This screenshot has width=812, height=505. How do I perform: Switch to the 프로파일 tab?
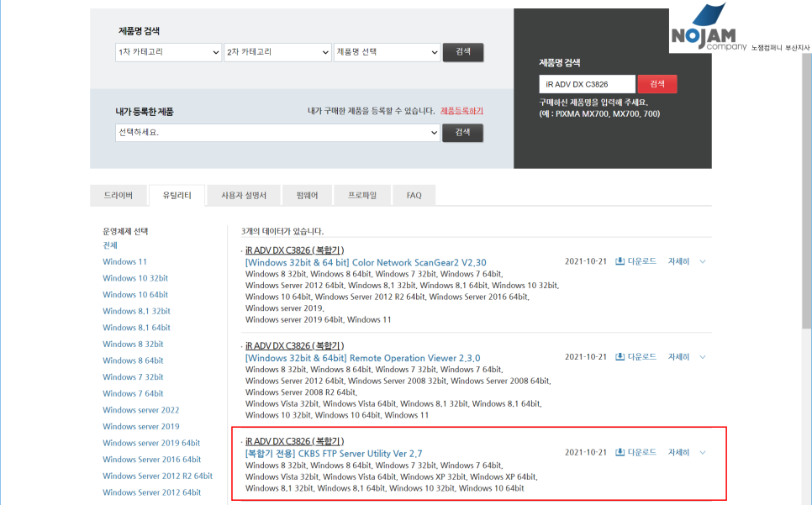tap(362, 196)
